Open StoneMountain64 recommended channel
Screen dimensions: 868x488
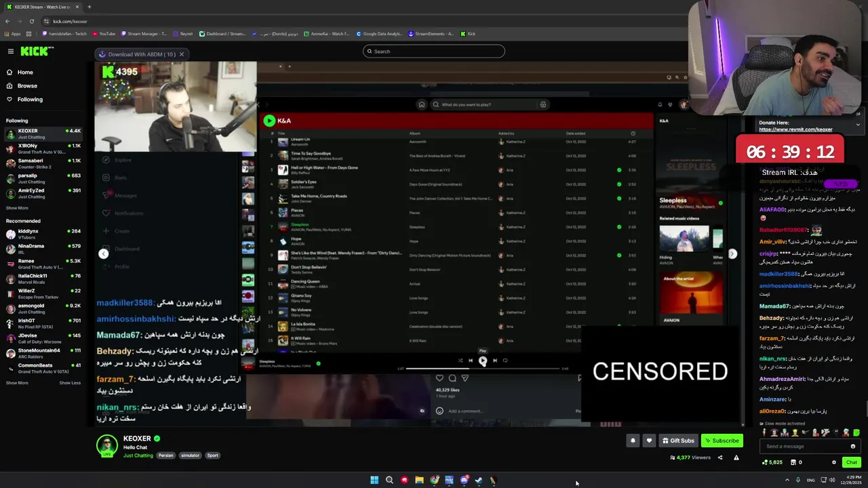[43, 353]
